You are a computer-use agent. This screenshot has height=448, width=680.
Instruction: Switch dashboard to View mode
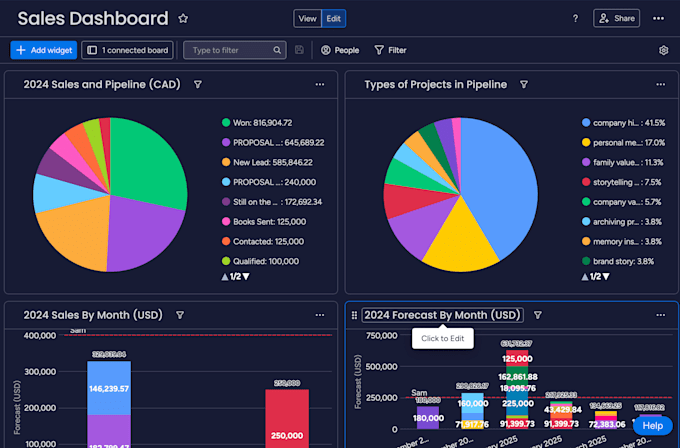tap(307, 19)
